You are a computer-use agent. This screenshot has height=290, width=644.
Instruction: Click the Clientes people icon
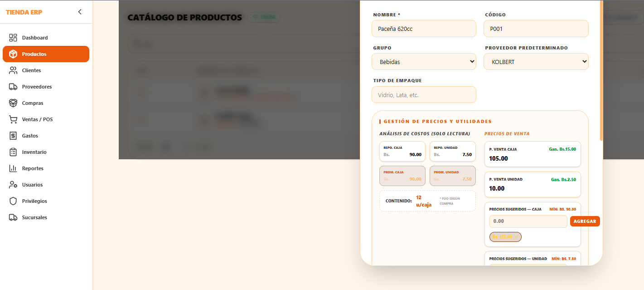(13, 70)
